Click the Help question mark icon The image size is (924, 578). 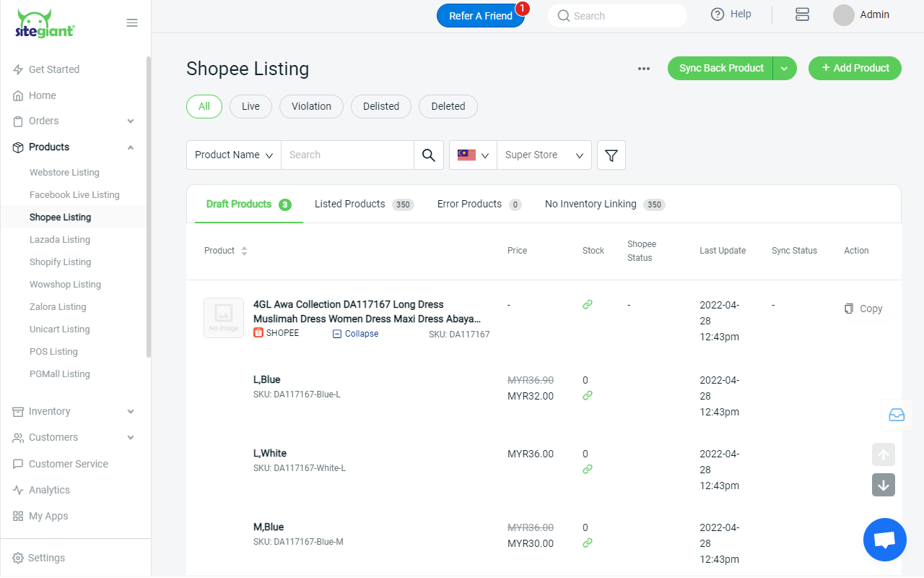click(x=718, y=14)
